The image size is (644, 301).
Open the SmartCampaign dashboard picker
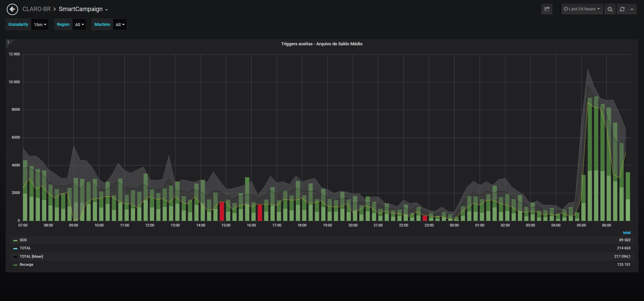[83, 9]
